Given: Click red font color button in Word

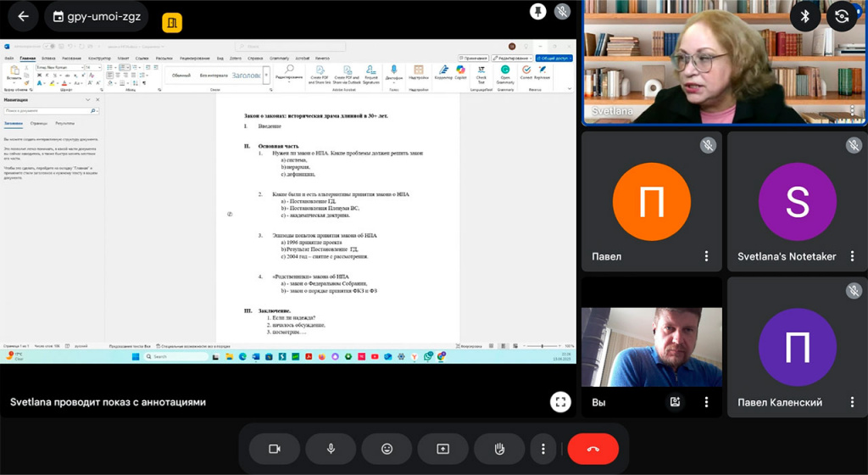Looking at the screenshot, I should tap(64, 83).
